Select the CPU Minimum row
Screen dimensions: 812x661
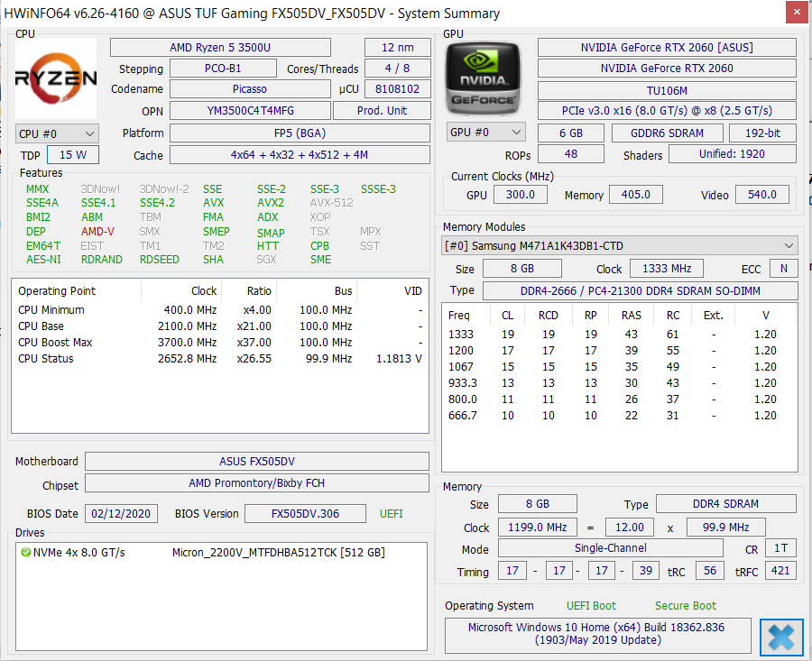click(220, 310)
